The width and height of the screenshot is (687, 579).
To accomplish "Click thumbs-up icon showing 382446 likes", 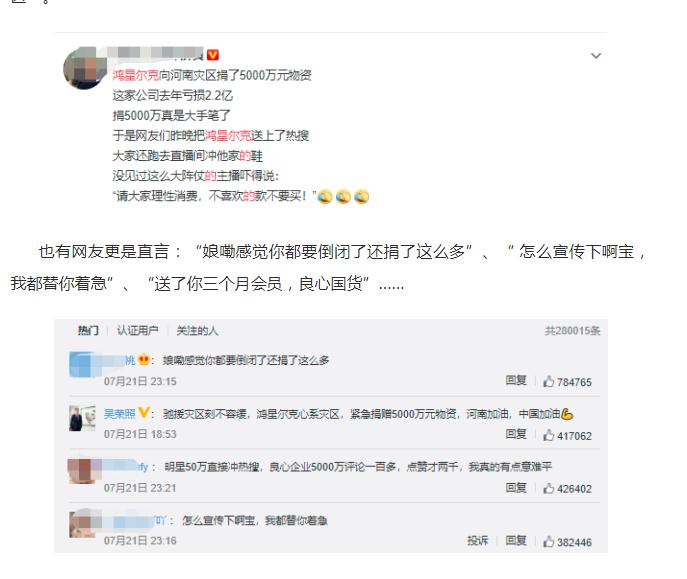I will point(549,542).
